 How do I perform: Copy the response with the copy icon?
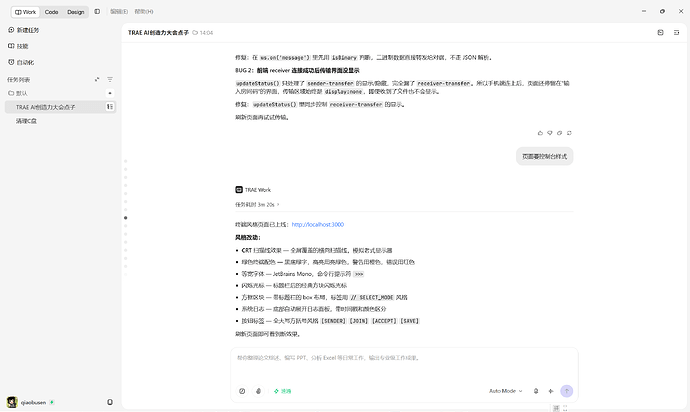559,133
